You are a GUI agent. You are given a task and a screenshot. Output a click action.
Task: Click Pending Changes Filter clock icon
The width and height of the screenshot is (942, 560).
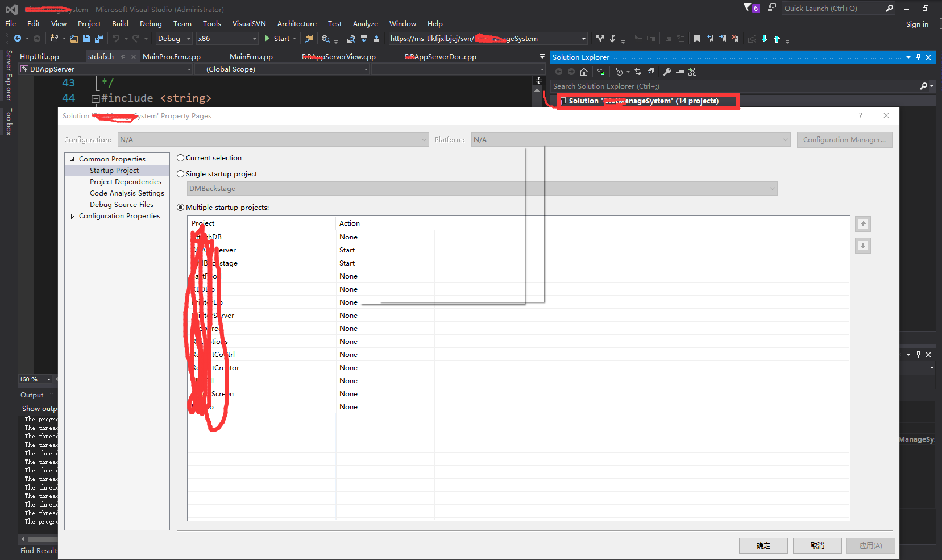coord(620,72)
